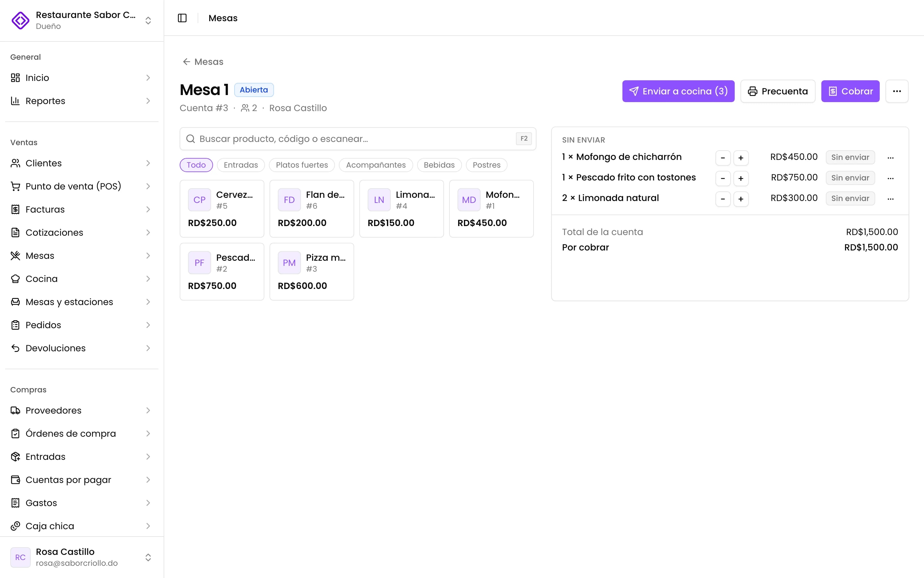Click the Cocina chef hat icon
This screenshot has width=924, height=578.
coord(15,279)
